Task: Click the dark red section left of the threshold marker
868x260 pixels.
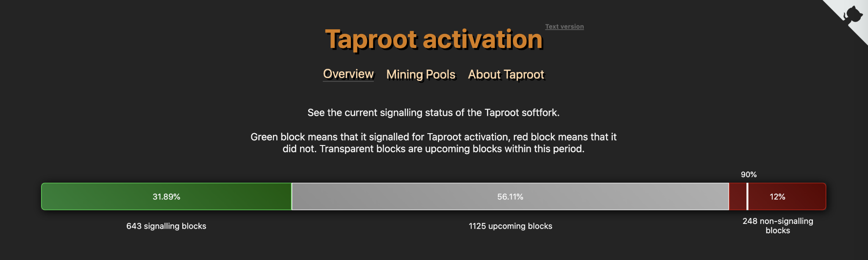Action: click(737, 197)
